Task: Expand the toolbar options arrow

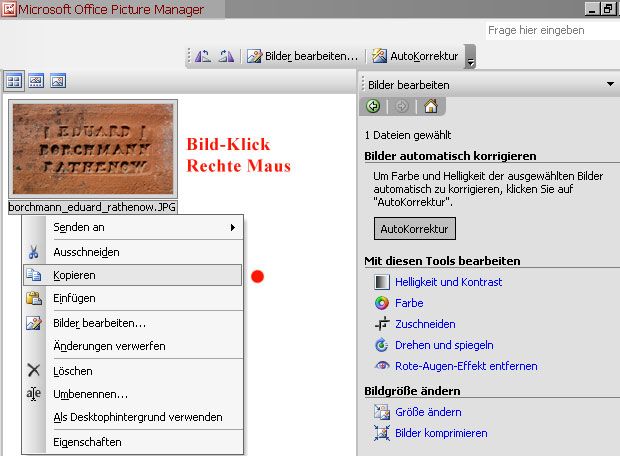Action: 470,58
